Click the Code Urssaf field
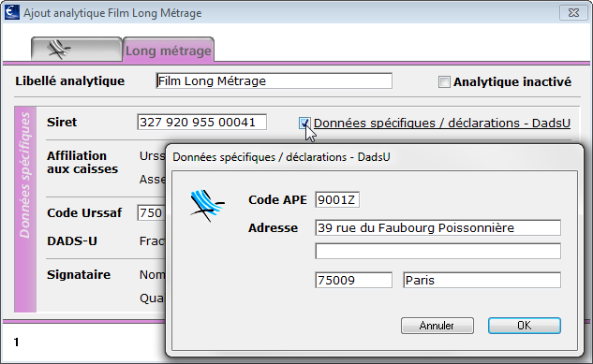 [x=152, y=213]
